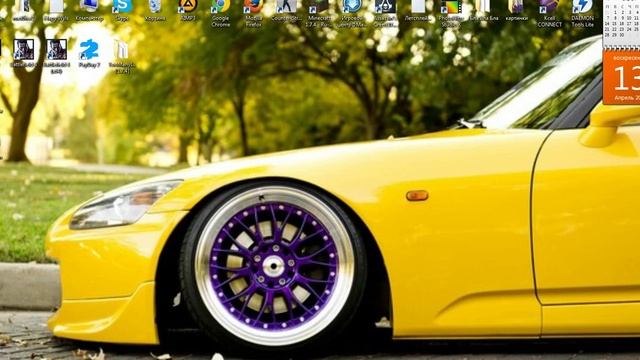Launch DAEMON Tools Lite shortcut
Viewport: 640px width, 360px height.
(582, 13)
